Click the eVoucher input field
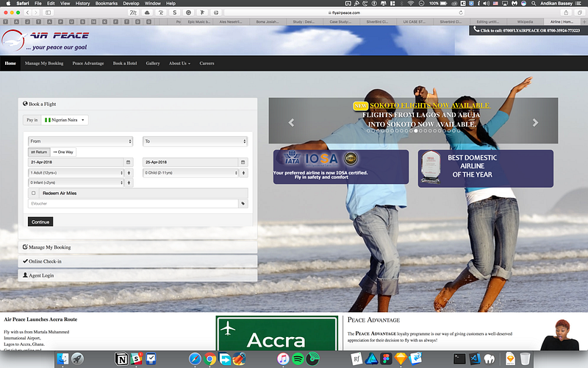 tap(133, 204)
